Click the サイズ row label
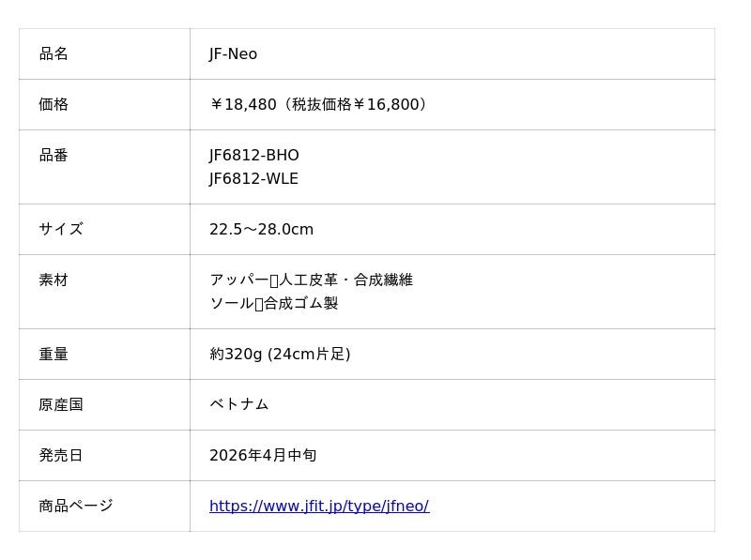Viewport: 751px width, 560px height. coord(61,230)
